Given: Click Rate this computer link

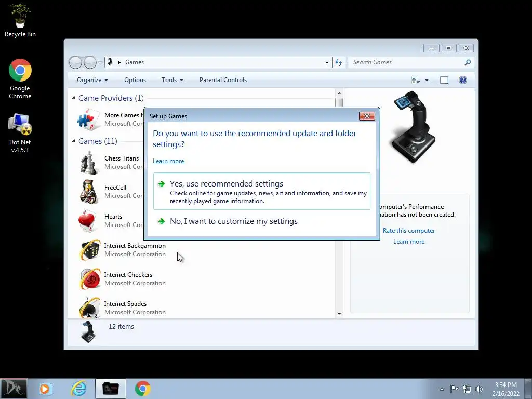Looking at the screenshot, I should [x=409, y=231].
